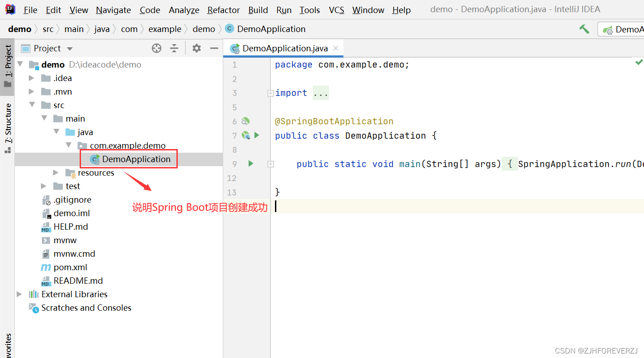Expand the test folder arrow
Image resolution: width=644 pixels, height=358 pixels.
pyautogui.click(x=44, y=186)
